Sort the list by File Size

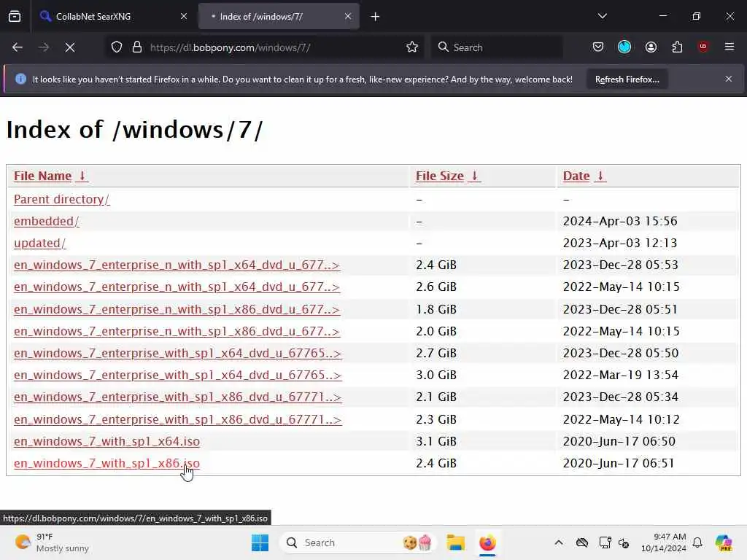click(x=448, y=176)
